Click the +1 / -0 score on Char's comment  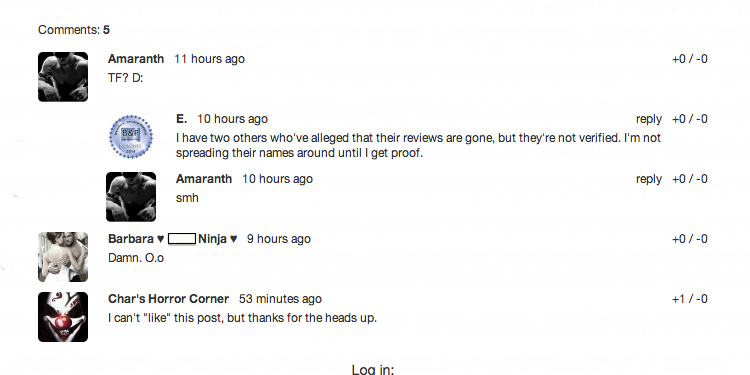tap(689, 299)
